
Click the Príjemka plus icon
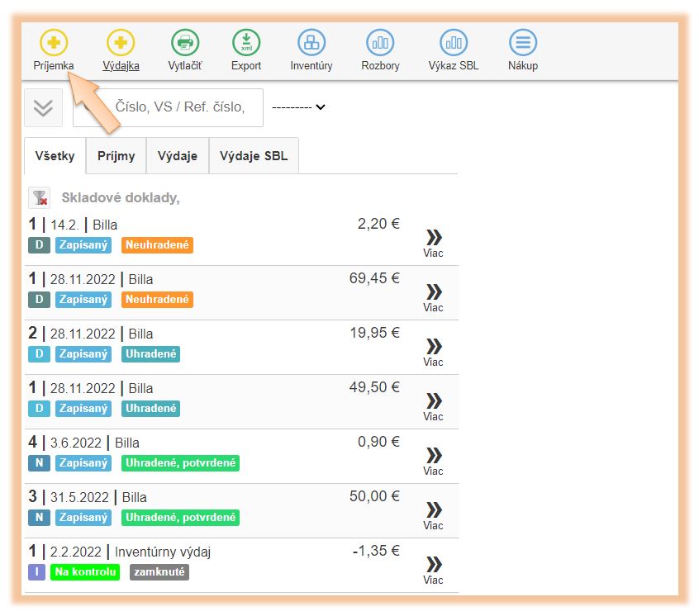(54, 42)
